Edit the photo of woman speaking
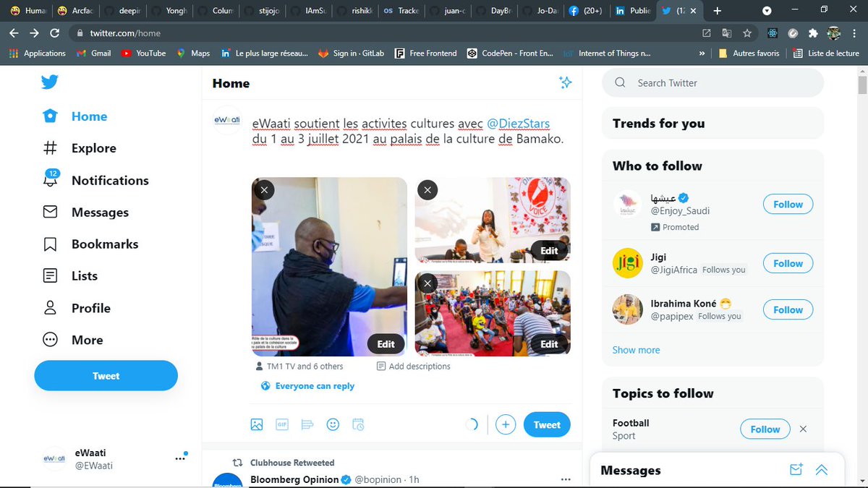Image resolution: width=868 pixels, height=488 pixels. tap(550, 251)
